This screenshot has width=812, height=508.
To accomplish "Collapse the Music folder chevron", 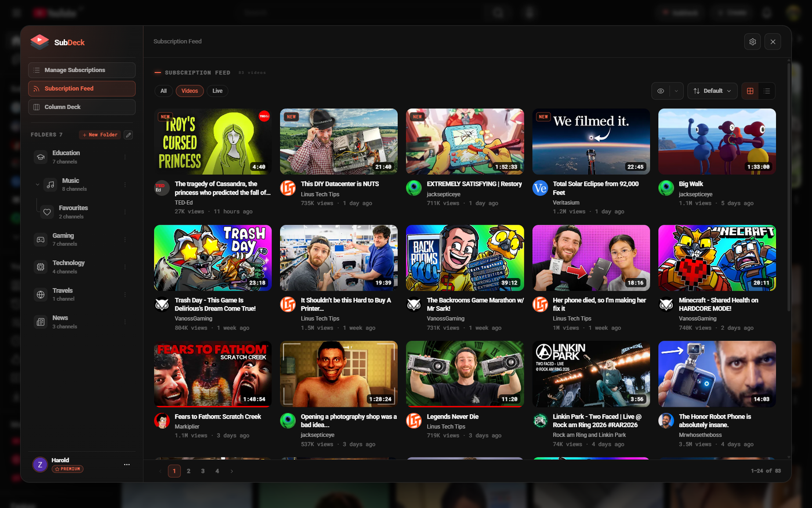I will tap(37, 185).
